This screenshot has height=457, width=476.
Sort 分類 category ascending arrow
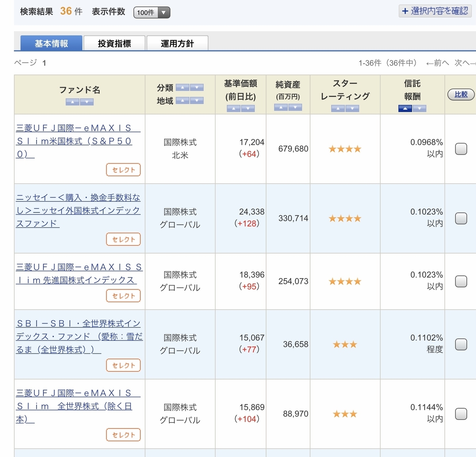[x=182, y=88]
